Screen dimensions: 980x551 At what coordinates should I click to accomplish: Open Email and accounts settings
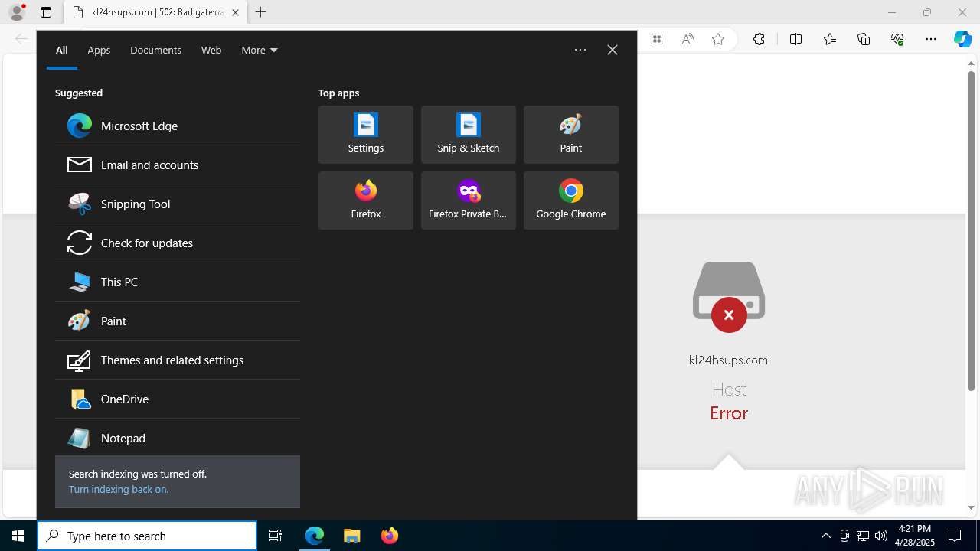click(x=177, y=165)
